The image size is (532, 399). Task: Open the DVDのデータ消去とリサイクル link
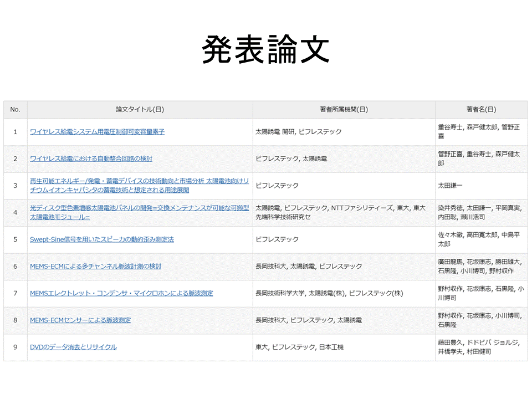tap(73, 347)
